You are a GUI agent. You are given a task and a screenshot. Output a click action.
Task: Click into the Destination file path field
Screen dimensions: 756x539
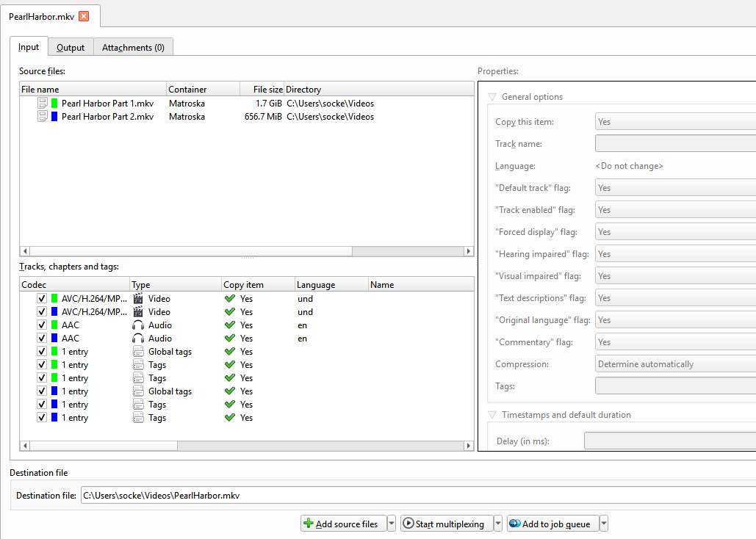(x=411, y=496)
